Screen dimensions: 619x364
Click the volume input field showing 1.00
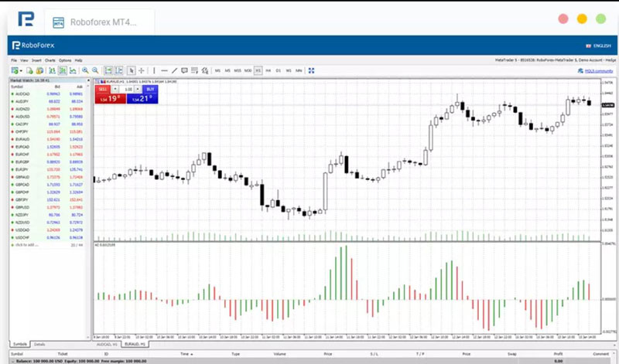(x=128, y=90)
